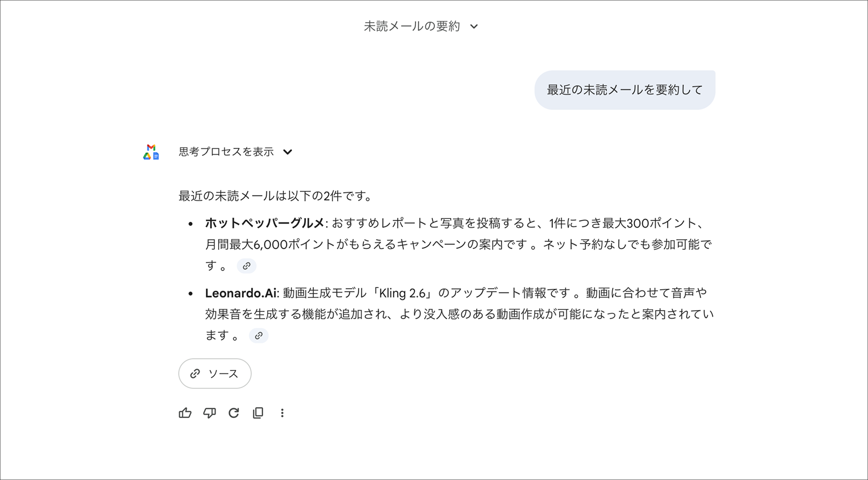Viewport: 868px width, 480px height.
Task: Open the three-dot more options menu
Action: [x=282, y=413]
